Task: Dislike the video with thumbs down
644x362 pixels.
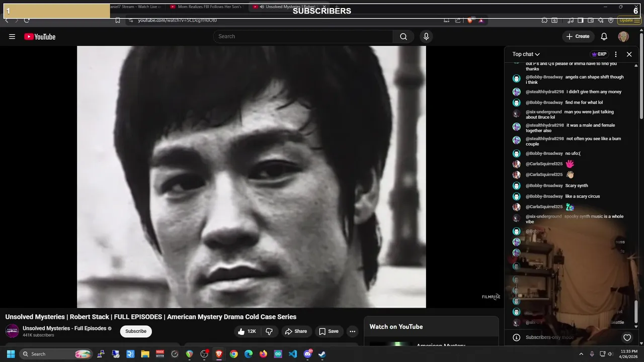Action: [x=269, y=331]
